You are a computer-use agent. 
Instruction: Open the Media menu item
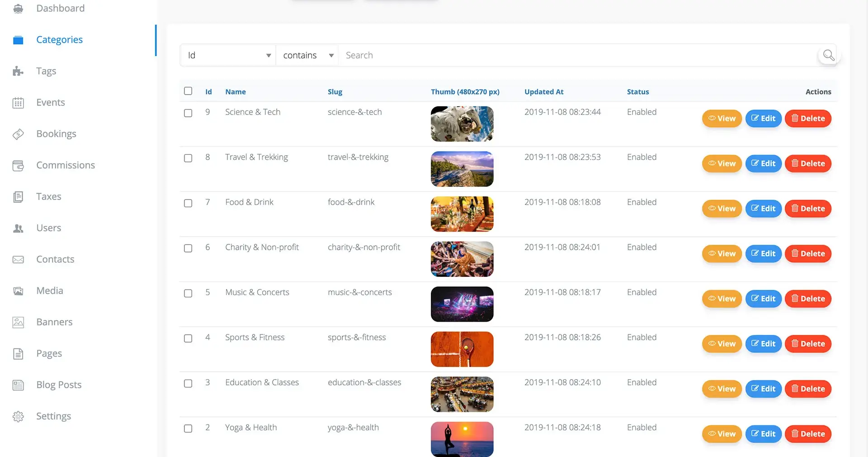tap(50, 290)
